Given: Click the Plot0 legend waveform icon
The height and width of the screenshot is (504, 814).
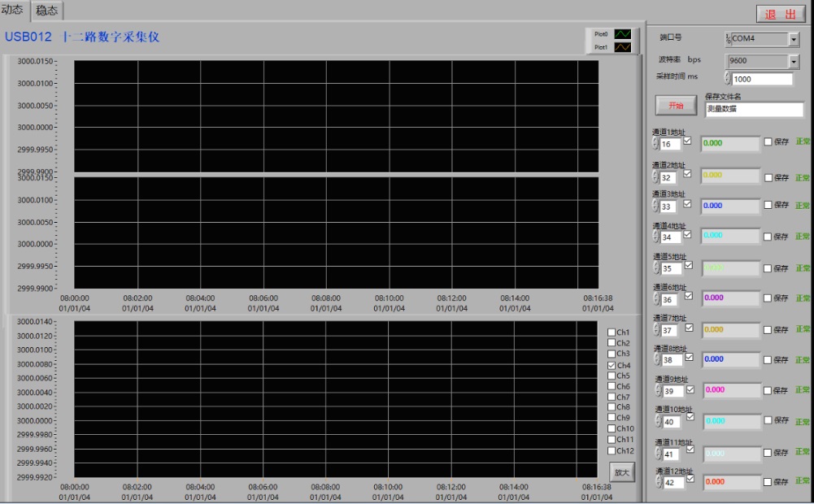Looking at the screenshot, I should [x=622, y=34].
